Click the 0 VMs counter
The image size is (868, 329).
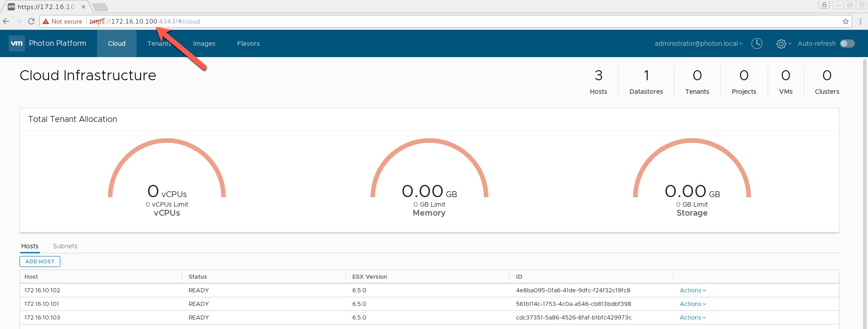(786, 82)
